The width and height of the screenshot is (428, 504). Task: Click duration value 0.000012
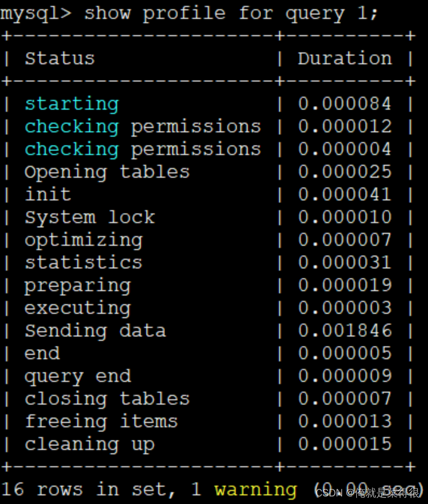(345, 126)
